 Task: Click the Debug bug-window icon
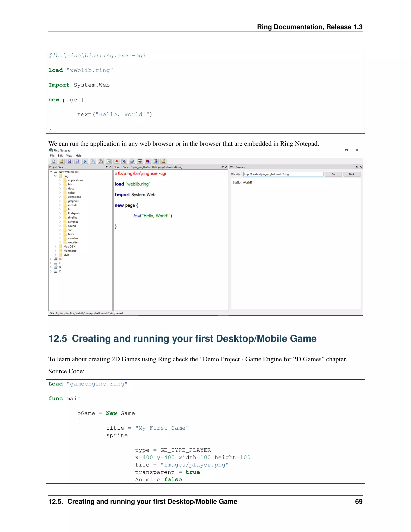140,161
